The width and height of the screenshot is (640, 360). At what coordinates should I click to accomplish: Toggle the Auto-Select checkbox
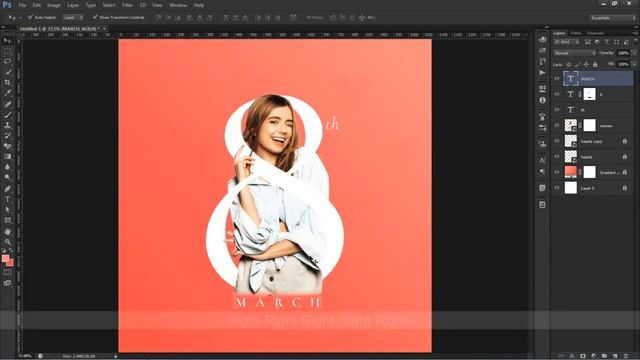(30, 17)
